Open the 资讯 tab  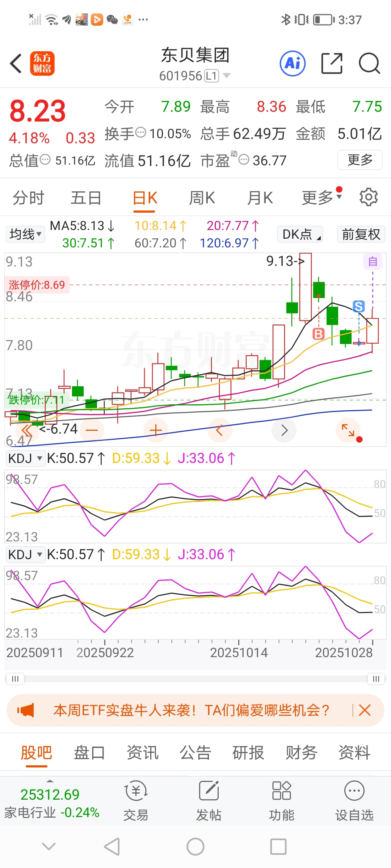tap(142, 753)
